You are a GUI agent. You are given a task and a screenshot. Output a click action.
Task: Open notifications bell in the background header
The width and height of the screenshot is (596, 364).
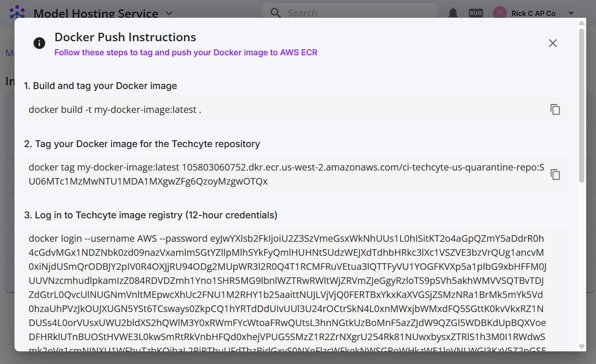(x=453, y=13)
